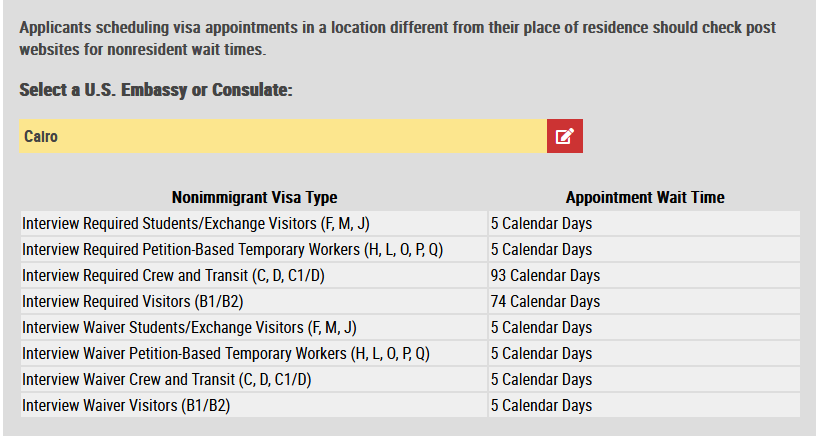
Task: Click the nonresident wait times notice text
Action: point(398,38)
